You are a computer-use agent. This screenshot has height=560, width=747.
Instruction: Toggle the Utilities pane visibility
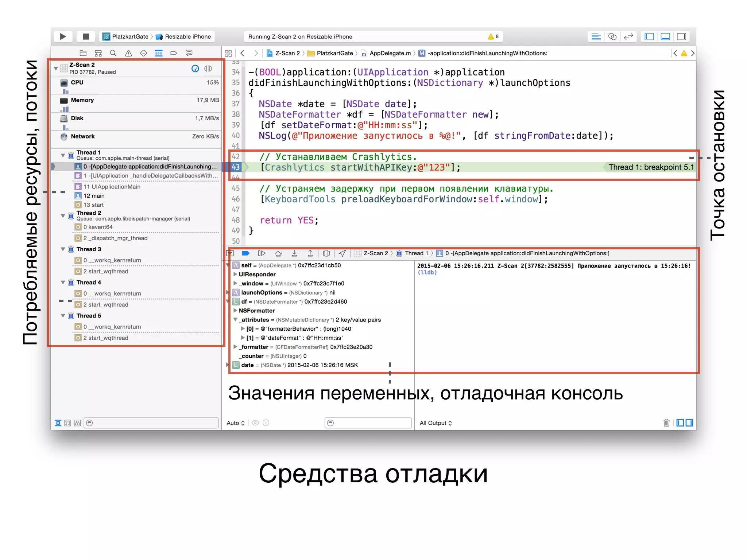pyautogui.click(x=681, y=36)
